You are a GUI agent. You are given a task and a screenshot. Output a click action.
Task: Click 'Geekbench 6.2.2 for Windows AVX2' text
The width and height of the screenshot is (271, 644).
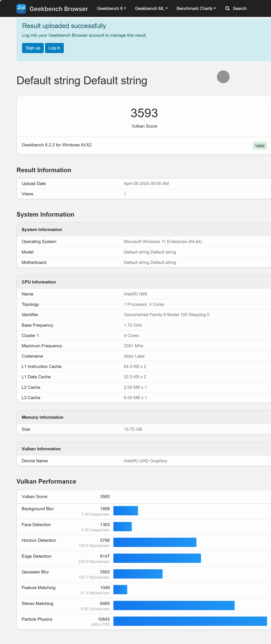(57, 145)
